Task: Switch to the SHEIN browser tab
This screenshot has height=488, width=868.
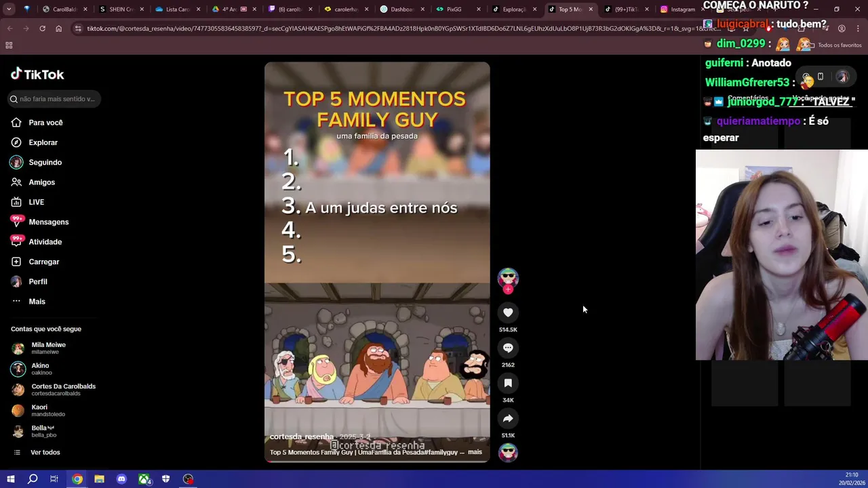Action: [121, 9]
